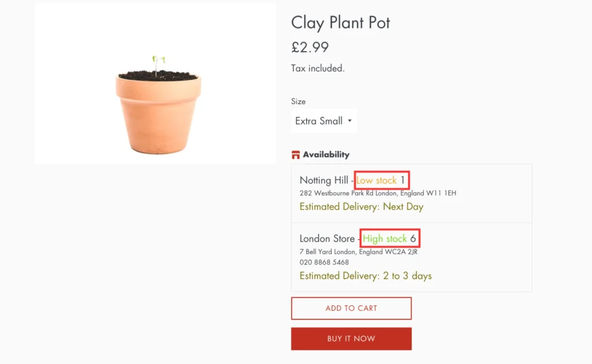Click Estimated Delivery: 2 to 3 days
Viewport: 592px width, 364px height.
click(x=365, y=276)
